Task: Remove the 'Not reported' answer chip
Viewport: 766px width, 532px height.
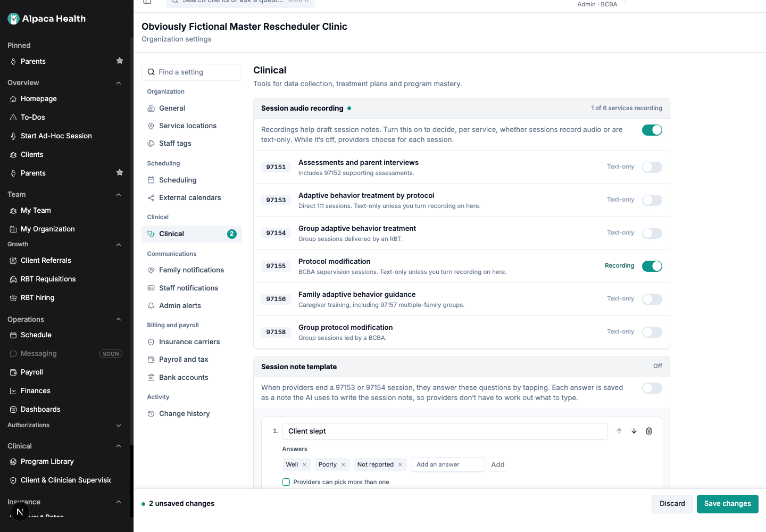Action: (x=400, y=464)
